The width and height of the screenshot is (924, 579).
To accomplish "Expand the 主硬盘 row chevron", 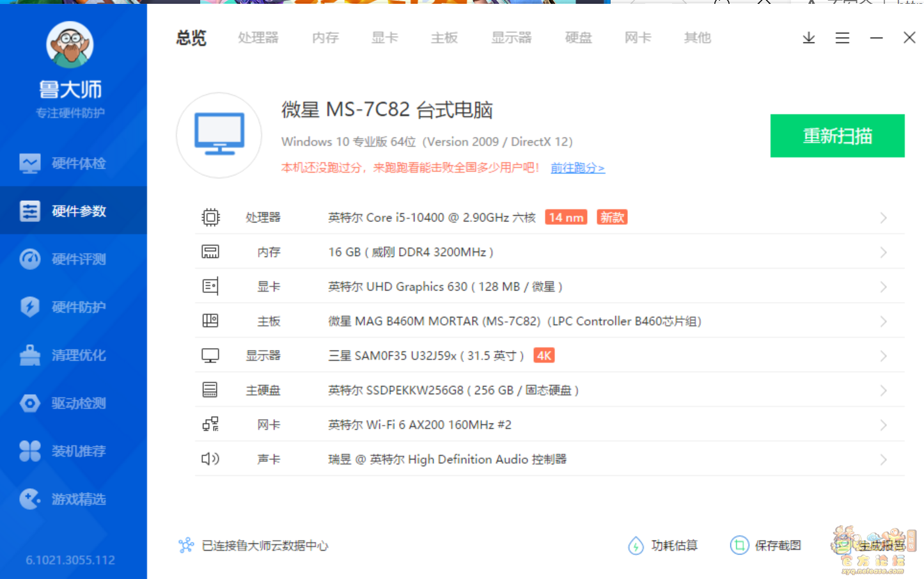I will (883, 390).
